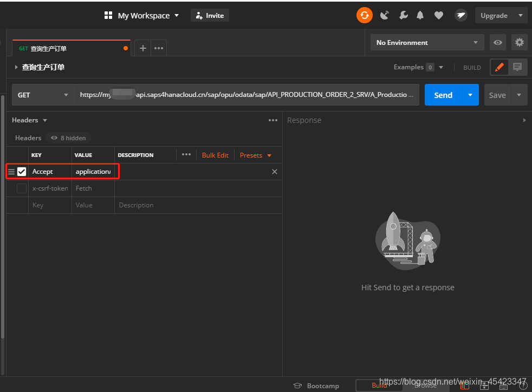Expand the Send button dropdown arrow
This screenshot has height=392, width=532.
(470, 95)
